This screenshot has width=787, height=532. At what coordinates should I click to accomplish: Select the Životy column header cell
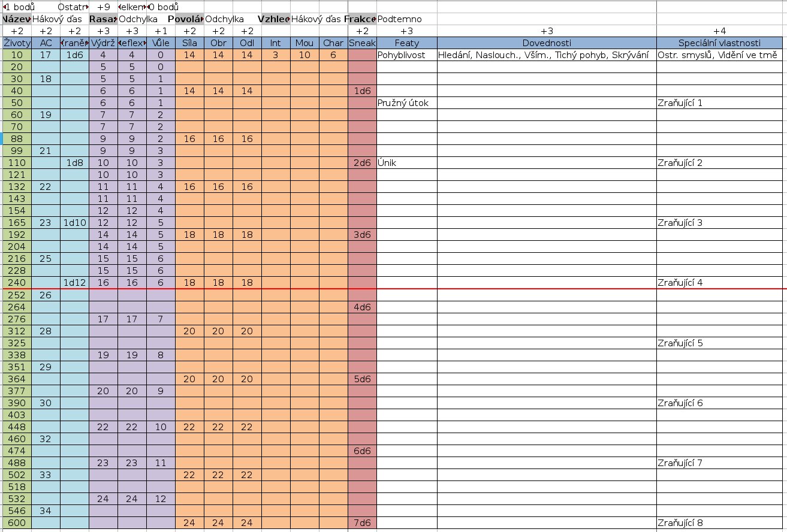pos(17,43)
